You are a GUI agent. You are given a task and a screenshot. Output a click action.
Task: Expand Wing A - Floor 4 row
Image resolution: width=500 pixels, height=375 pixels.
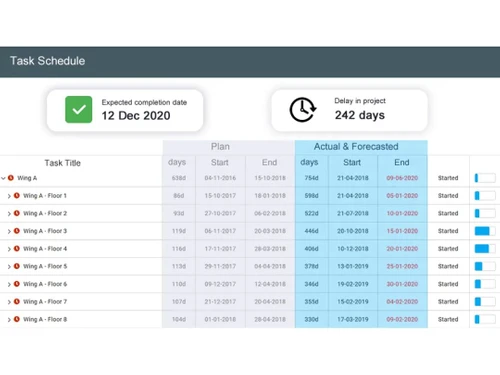pos(9,249)
